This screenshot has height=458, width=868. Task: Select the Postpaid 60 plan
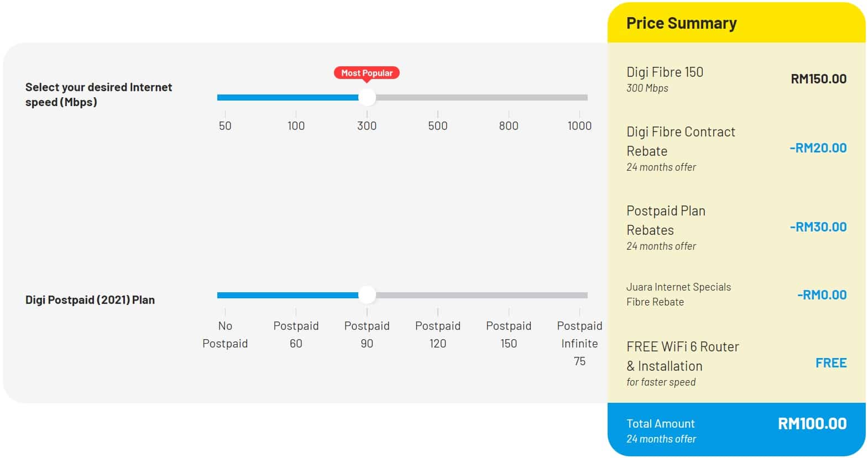pos(296,334)
